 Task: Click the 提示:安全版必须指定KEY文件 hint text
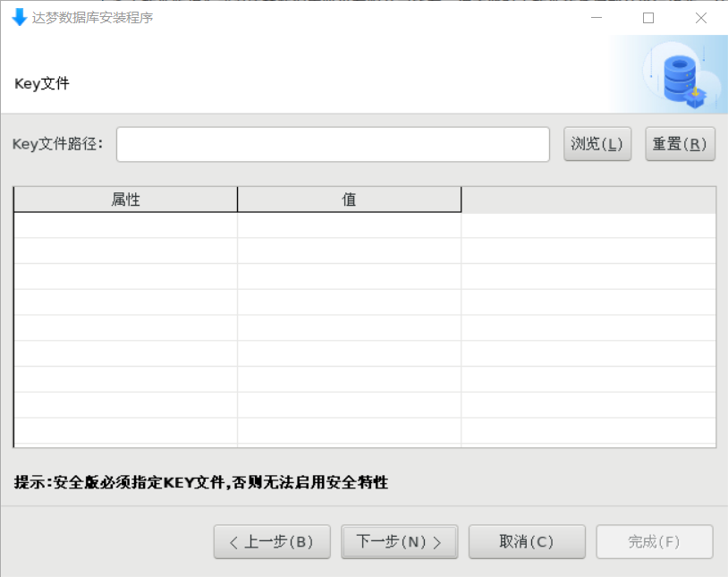click(201, 483)
